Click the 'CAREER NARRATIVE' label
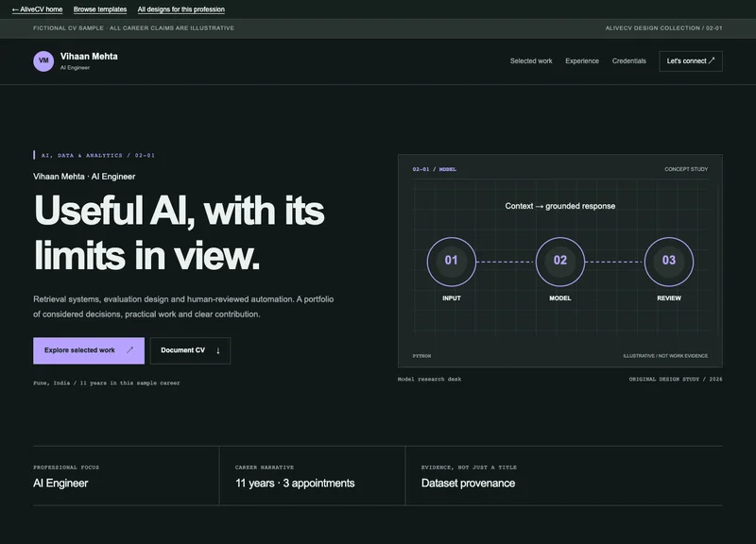 (265, 467)
